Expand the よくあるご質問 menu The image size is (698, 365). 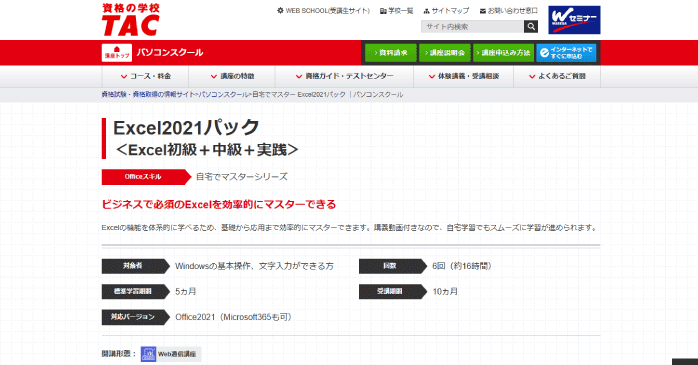coord(557,77)
